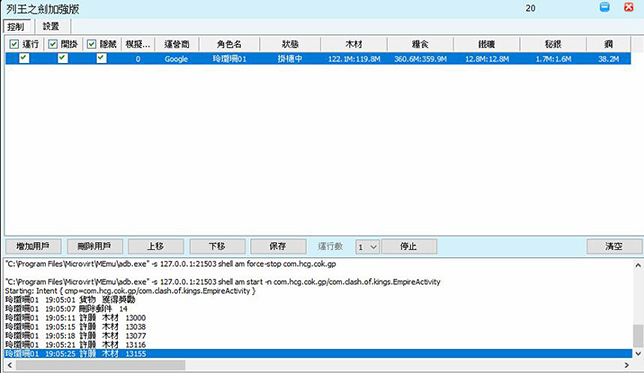This screenshot has width=644, height=373.
Task: Toggle the 運行 header checkbox
Action: click(14, 44)
